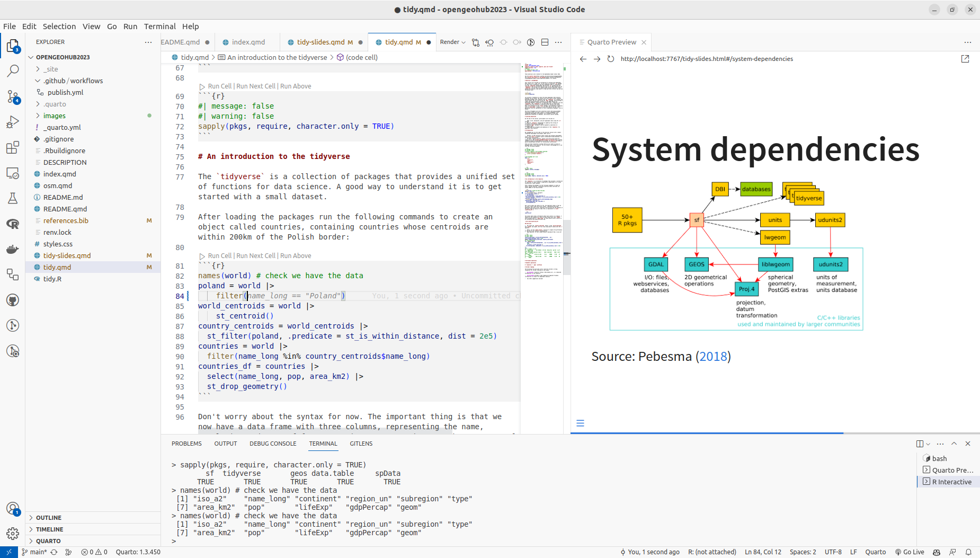Open the Extensions view

(13, 148)
